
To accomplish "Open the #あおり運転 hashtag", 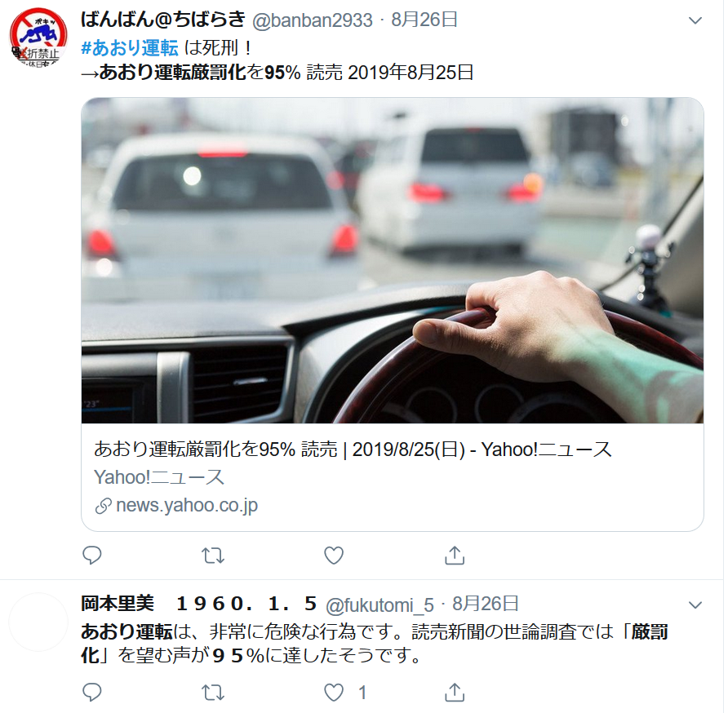I will pyautogui.click(x=130, y=48).
